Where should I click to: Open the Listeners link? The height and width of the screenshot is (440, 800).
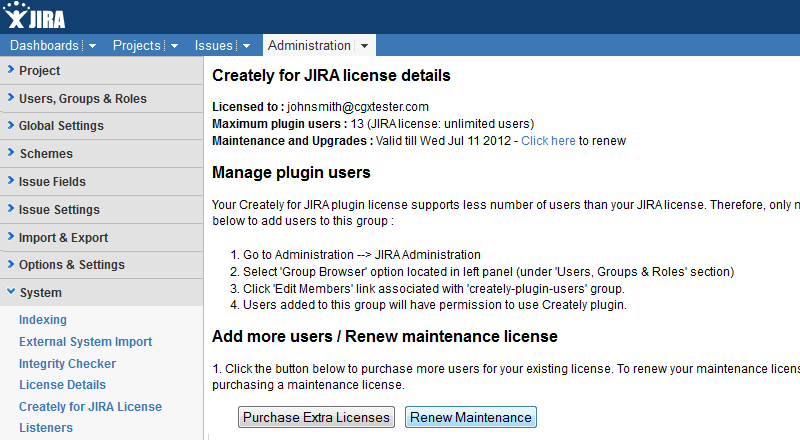pyautogui.click(x=46, y=428)
